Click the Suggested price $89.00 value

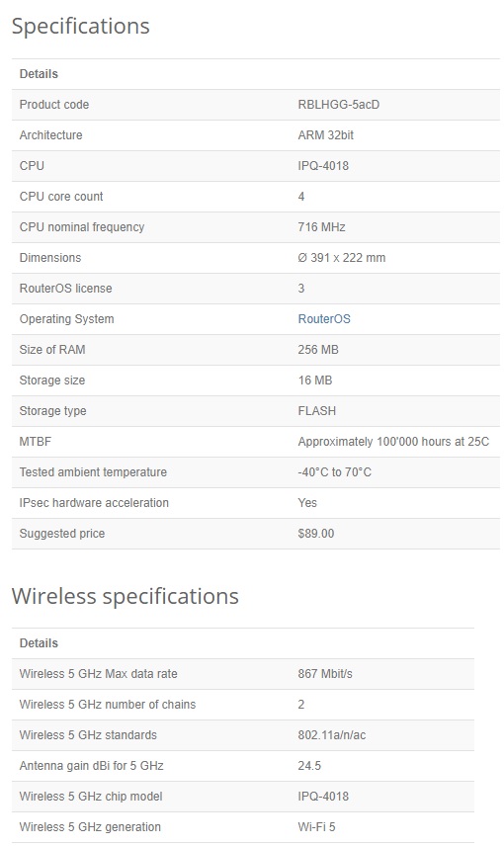coord(315,534)
